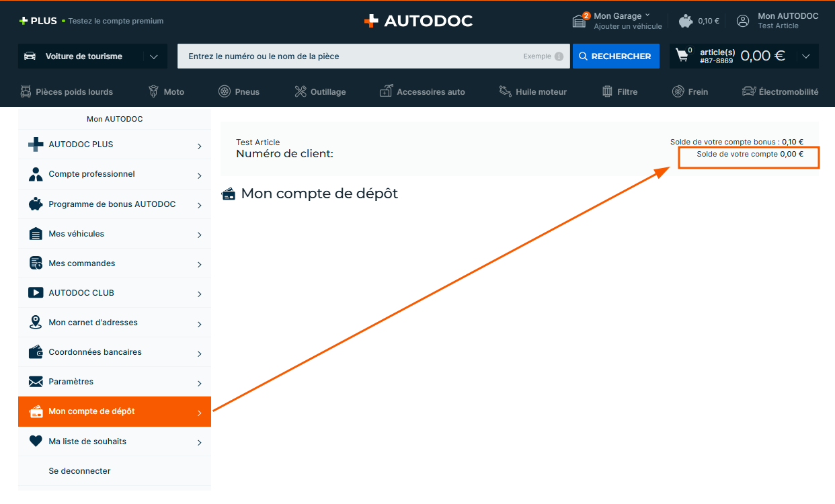Expand the Voiture de tourisme dropdown
835x504 pixels.
coord(154,56)
